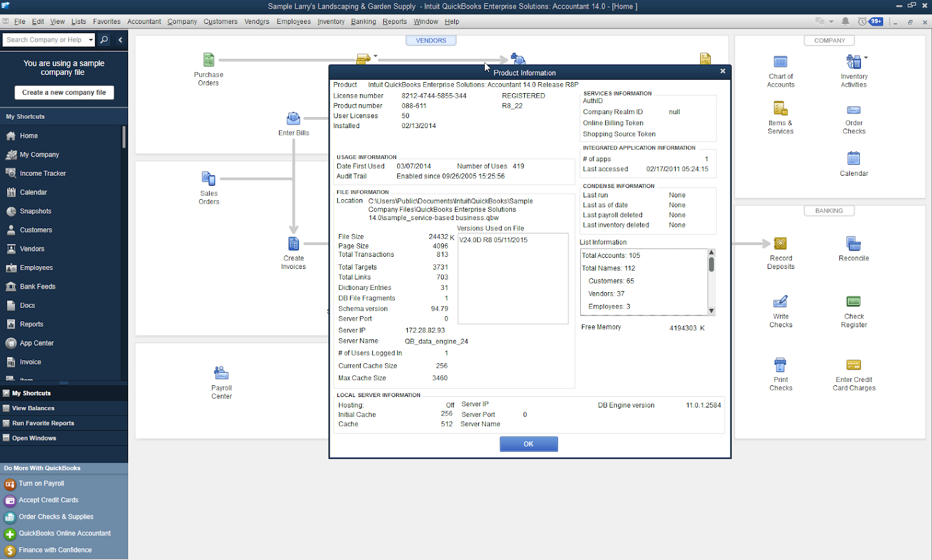The height and width of the screenshot is (560, 932).
Task: Click OK in Product Information dialog
Action: (528, 444)
